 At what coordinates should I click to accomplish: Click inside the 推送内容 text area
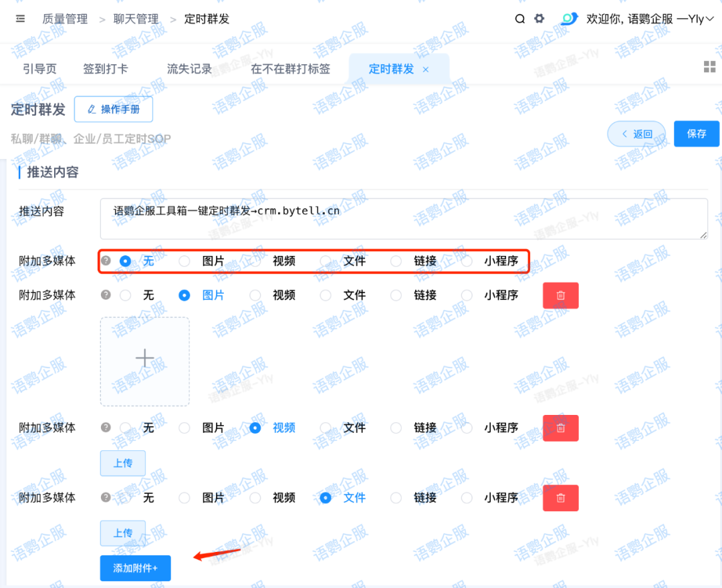point(401,218)
